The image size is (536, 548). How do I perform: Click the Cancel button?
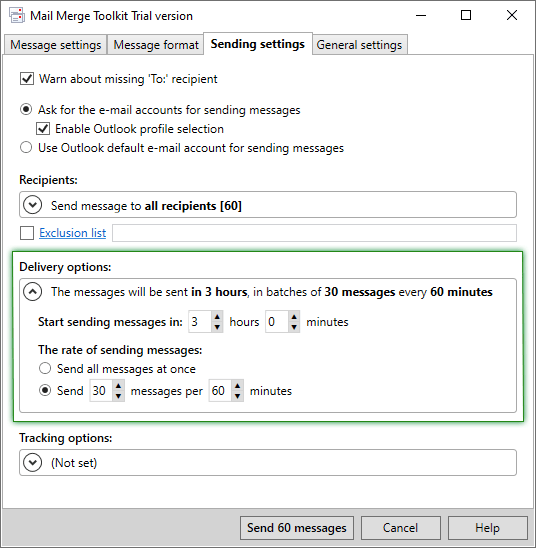(400, 528)
